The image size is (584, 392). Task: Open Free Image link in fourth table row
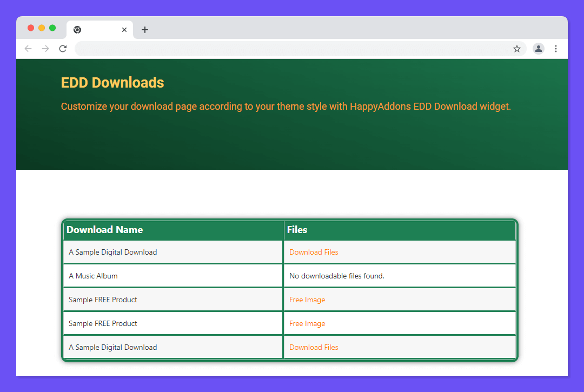(307, 323)
